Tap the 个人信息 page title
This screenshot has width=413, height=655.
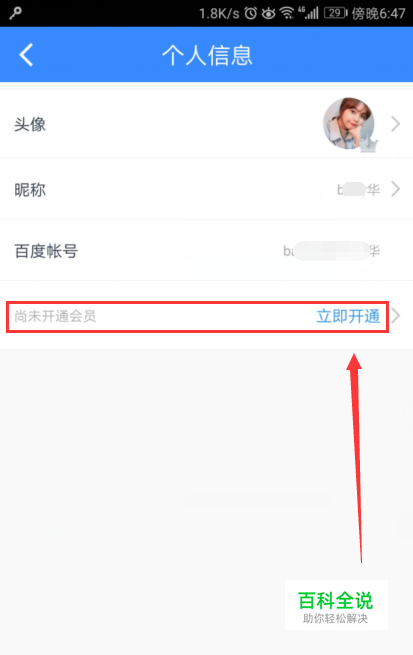click(x=207, y=55)
